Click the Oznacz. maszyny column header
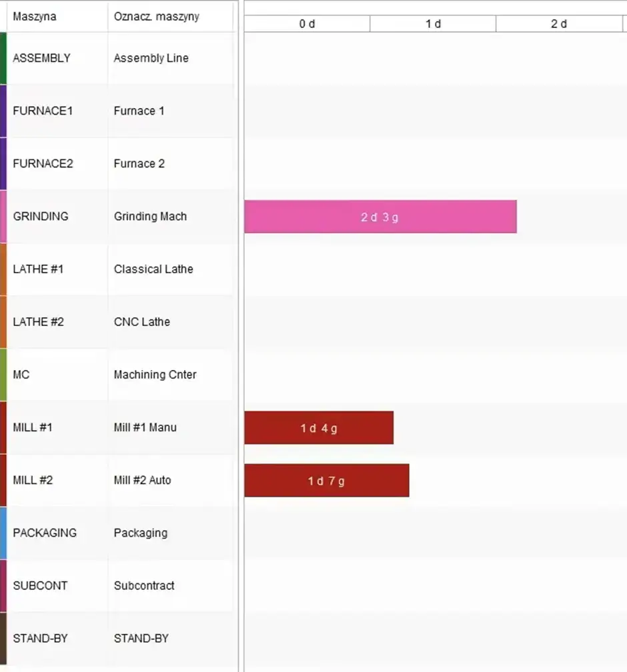 (x=157, y=17)
